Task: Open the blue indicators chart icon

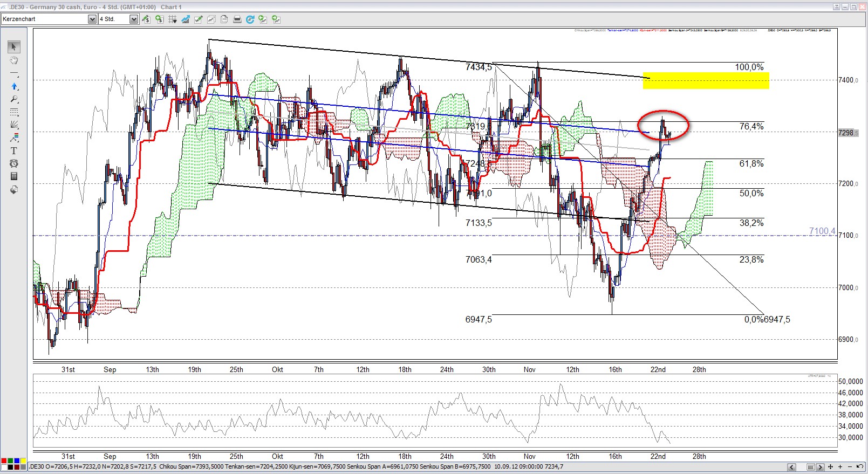Action: click(x=186, y=19)
